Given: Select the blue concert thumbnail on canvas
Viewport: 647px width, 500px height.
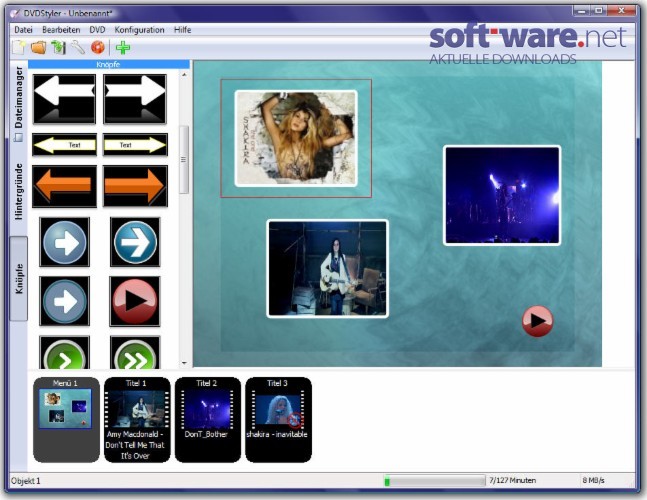Looking at the screenshot, I should (502, 196).
